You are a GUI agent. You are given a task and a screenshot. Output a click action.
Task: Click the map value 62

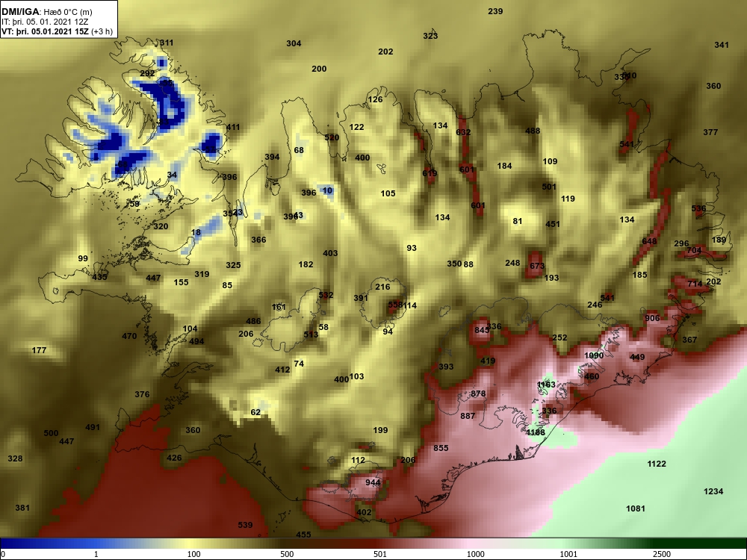pyautogui.click(x=255, y=412)
